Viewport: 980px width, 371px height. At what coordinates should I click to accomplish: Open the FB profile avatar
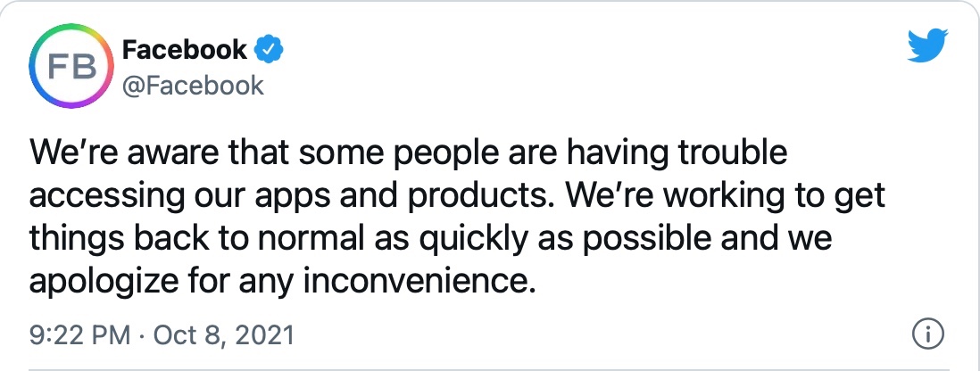pyautogui.click(x=68, y=70)
